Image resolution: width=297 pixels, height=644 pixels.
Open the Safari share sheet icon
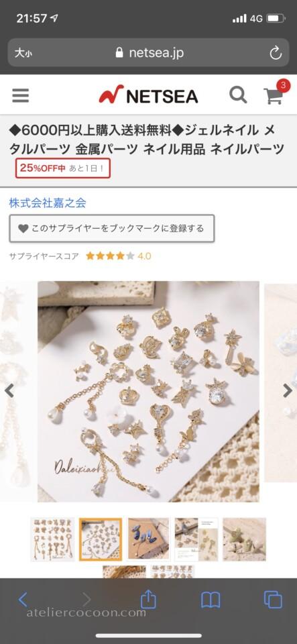[x=148, y=599]
